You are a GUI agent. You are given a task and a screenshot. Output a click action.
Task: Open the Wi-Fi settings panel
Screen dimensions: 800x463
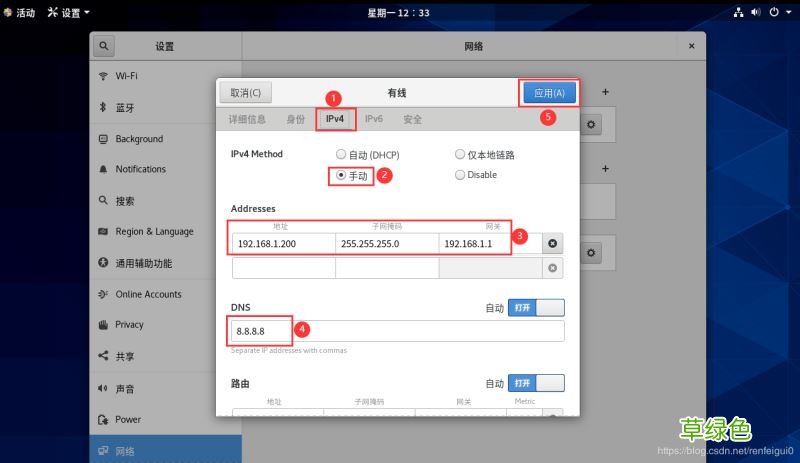[x=165, y=76]
